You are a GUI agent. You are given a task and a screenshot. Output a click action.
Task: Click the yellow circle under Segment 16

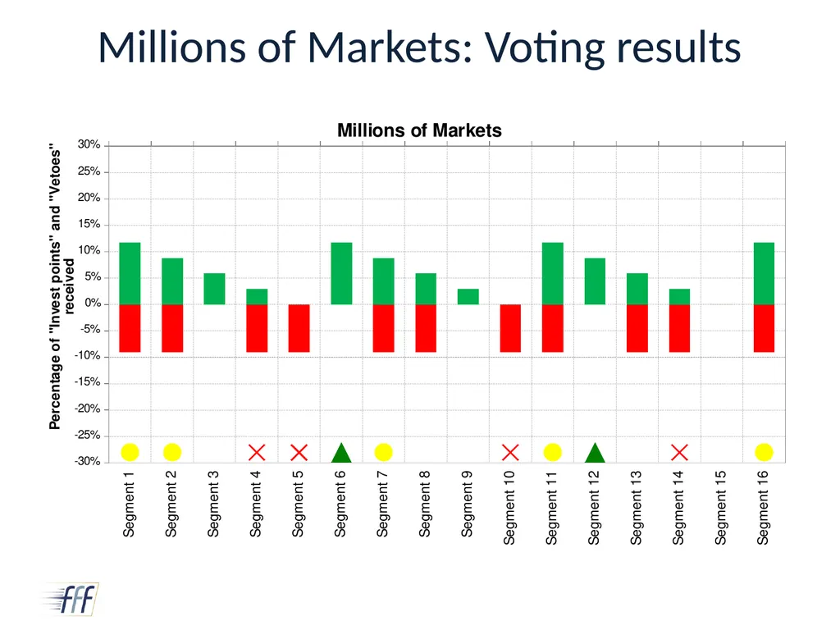click(x=764, y=452)
